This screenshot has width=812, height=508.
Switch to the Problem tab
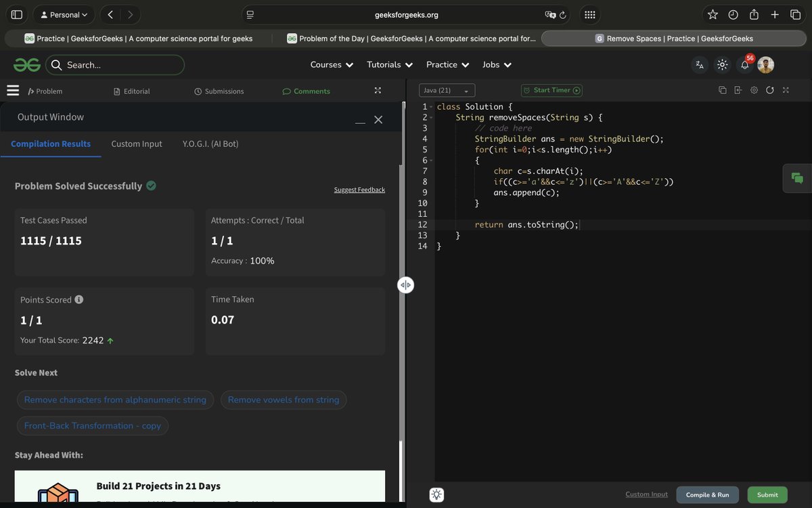click(45, 91)
